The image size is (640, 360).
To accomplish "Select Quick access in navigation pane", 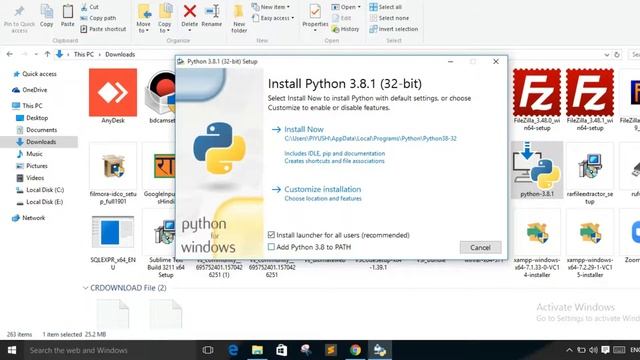I will pos(35,74).
